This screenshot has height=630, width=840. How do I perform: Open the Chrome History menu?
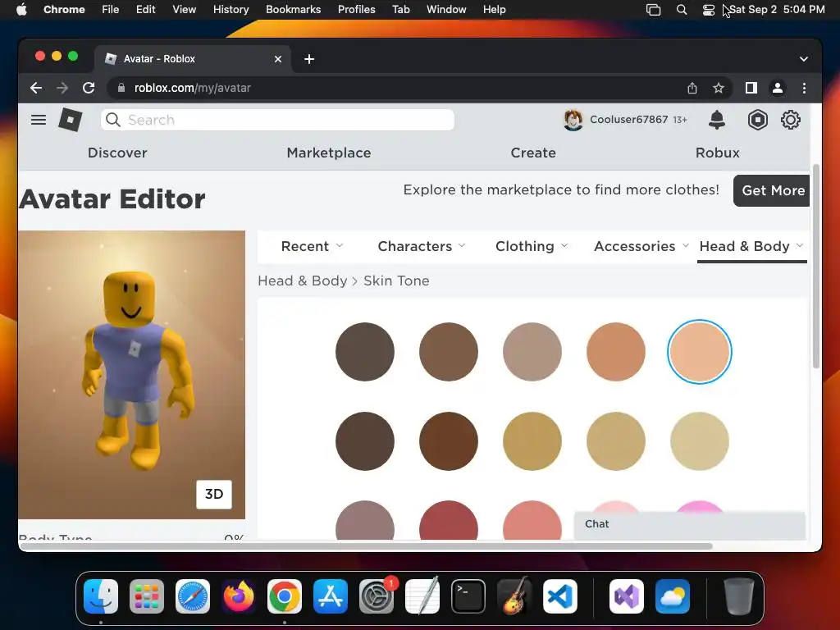click(x=231, y=10)
